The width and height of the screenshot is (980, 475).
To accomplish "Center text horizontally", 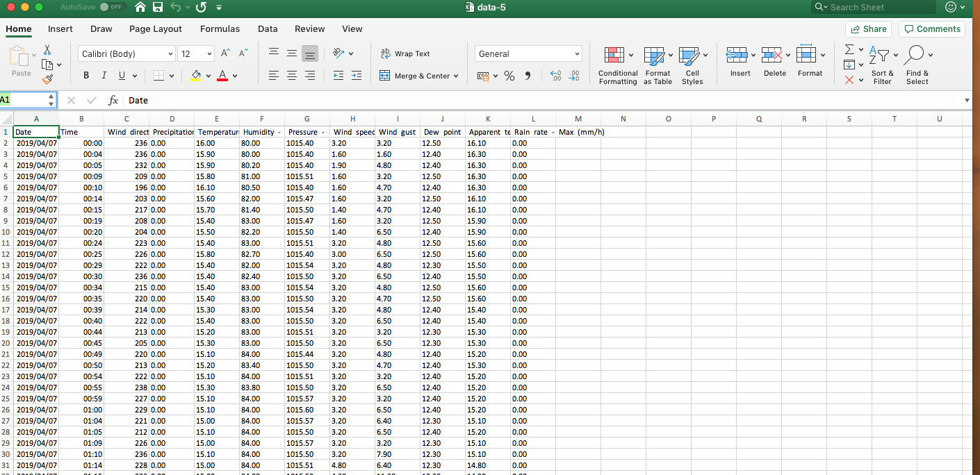I will pos(292,76).
